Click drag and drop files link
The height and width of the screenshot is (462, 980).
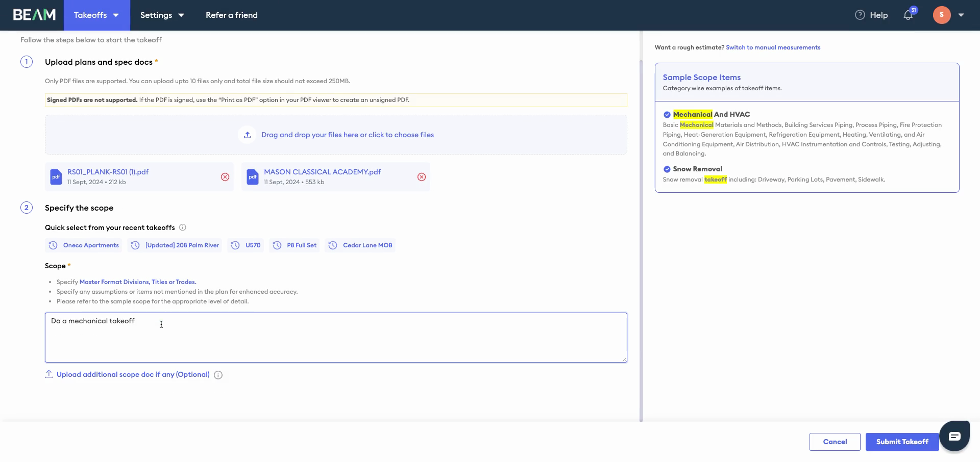(x=348, y=135)
